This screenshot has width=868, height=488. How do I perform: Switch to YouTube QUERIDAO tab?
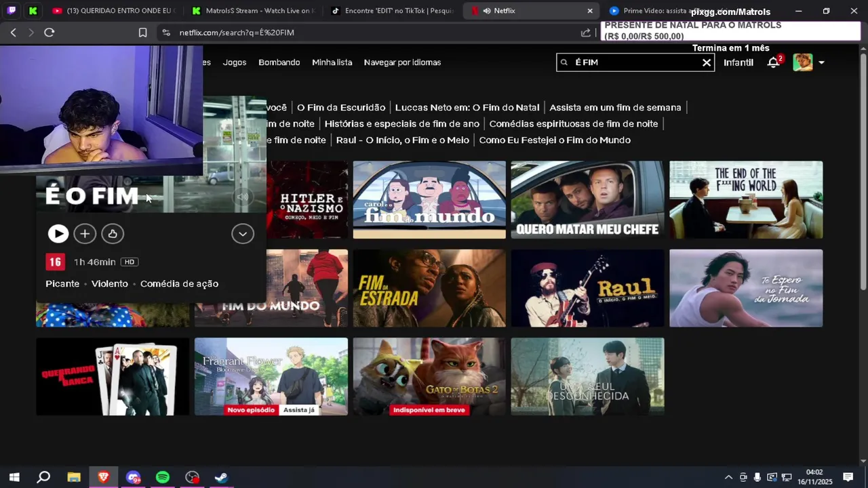tap(114, 11)
